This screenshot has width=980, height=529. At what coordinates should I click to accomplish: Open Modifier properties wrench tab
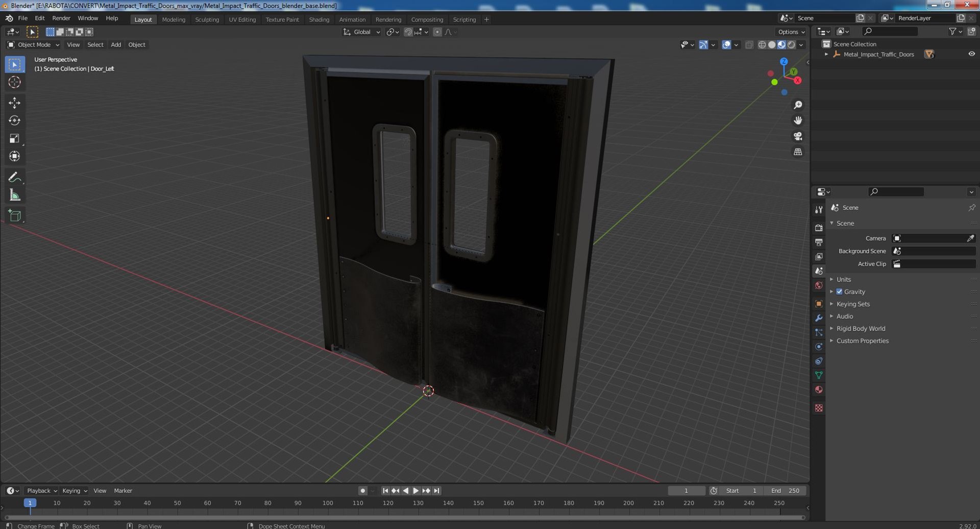pyautogui.click(x=819, y=318)
